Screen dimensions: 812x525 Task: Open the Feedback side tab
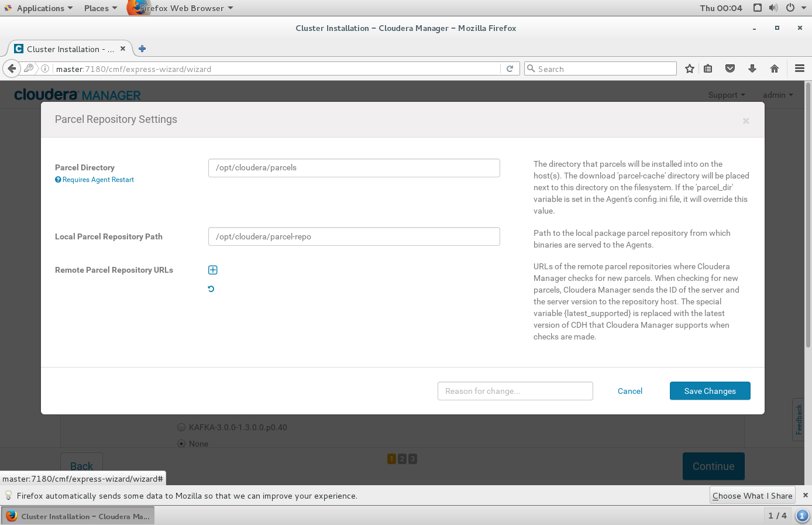point(799,420)
